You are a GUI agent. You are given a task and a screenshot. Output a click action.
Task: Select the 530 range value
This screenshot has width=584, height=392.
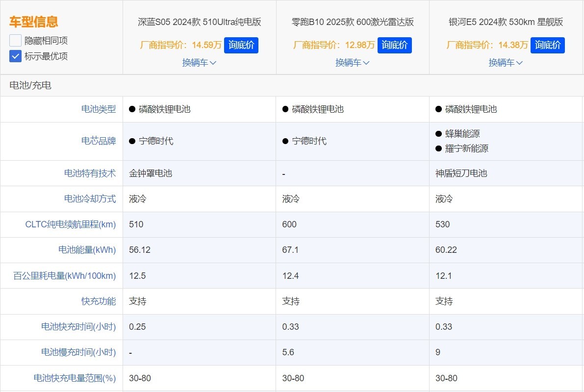pos(442,224)
